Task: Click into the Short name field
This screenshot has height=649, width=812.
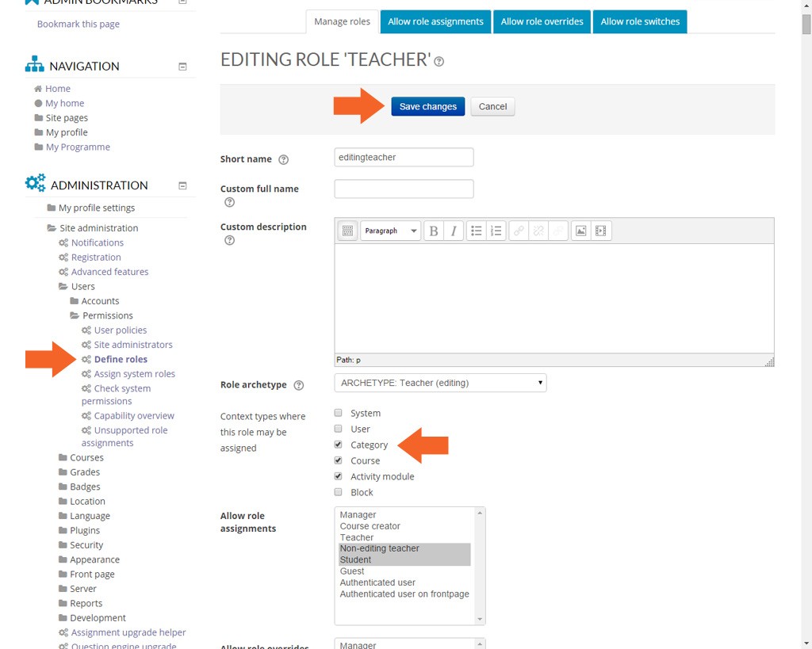Action: click(x=404, y=158)
